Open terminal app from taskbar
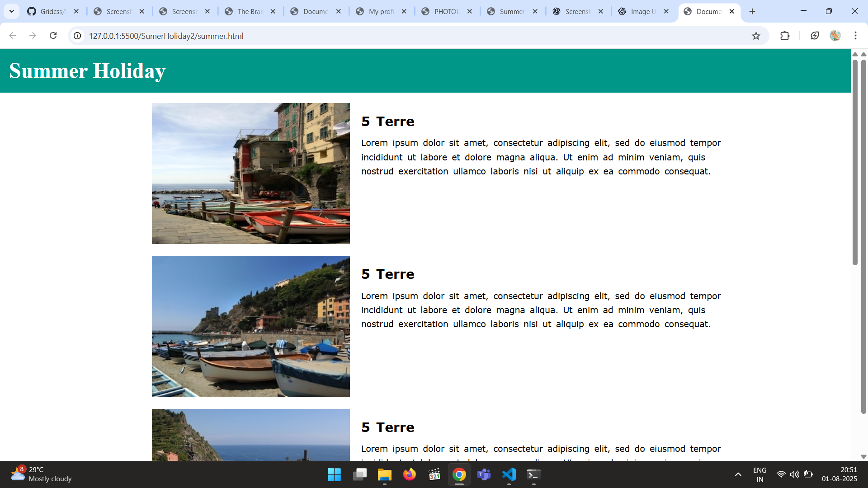The image size is (868, 488). pyautogui.click(x=534, y=475)
